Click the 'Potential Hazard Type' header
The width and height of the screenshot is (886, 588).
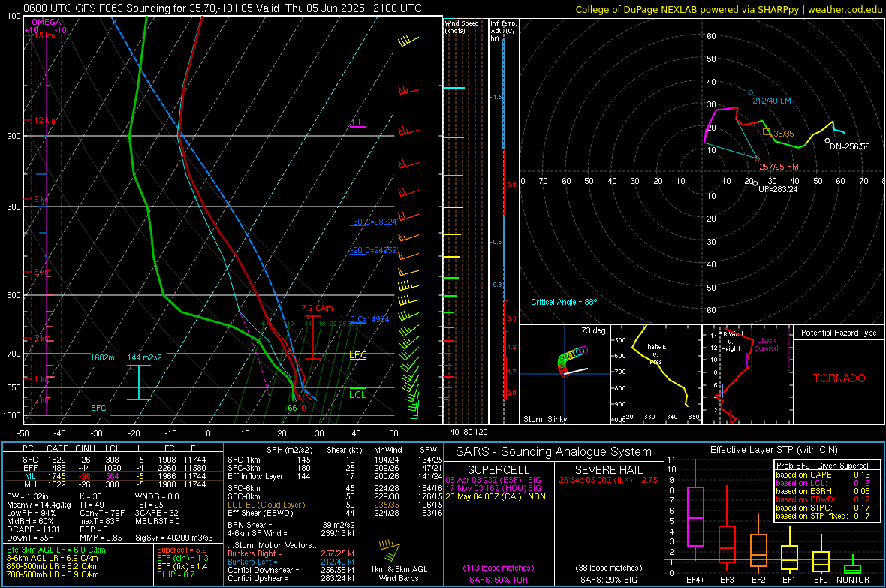point(839,333)
